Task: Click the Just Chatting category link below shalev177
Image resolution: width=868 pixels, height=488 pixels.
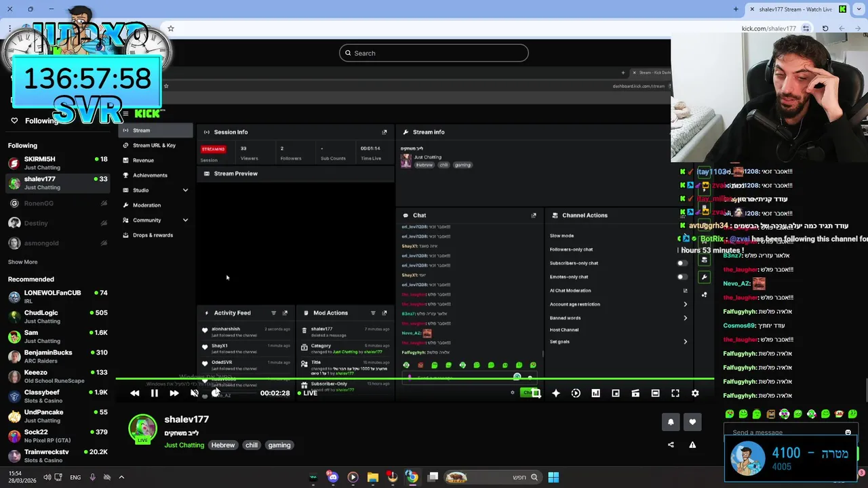Action: pyautogui.click(x=184, y=445)
